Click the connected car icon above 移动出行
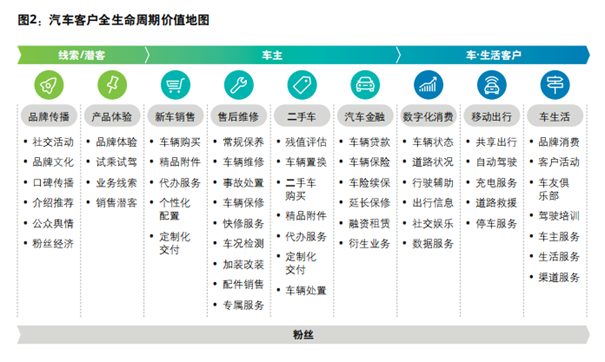605x362 pixels. coord(492,85)
